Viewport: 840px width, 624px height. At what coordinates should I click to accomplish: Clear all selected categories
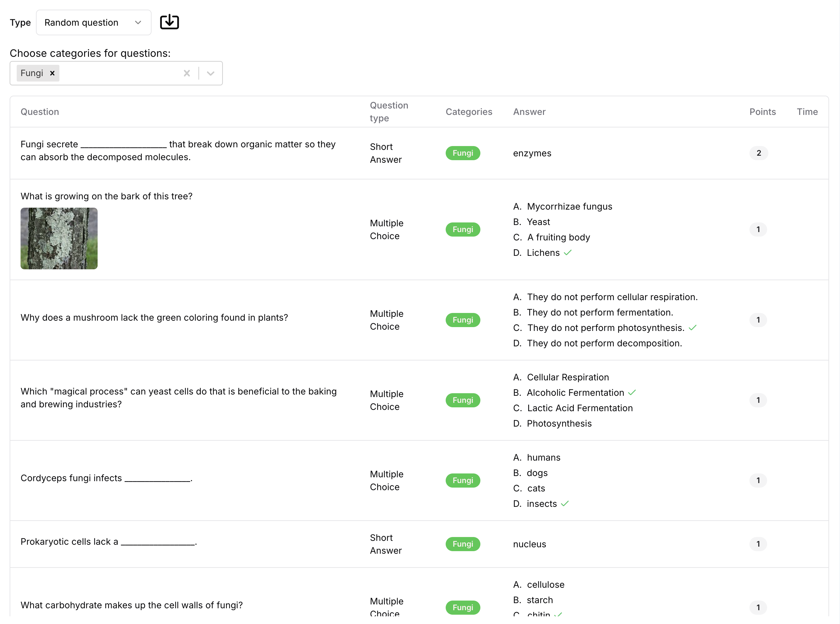click(187, 73)
